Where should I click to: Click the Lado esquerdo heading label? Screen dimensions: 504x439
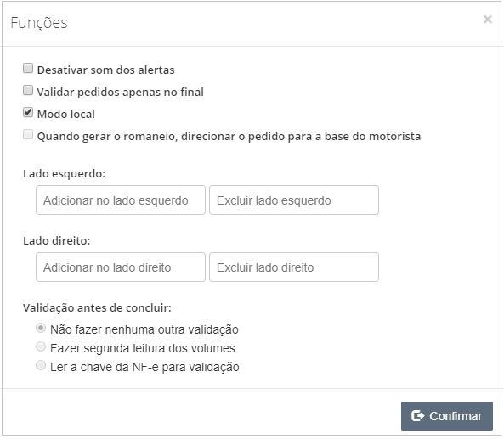(65, 174)
